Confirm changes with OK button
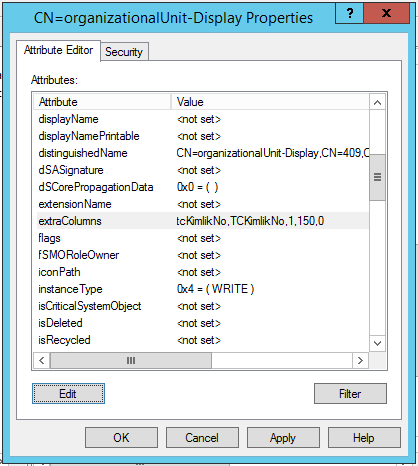 (121, 438)
